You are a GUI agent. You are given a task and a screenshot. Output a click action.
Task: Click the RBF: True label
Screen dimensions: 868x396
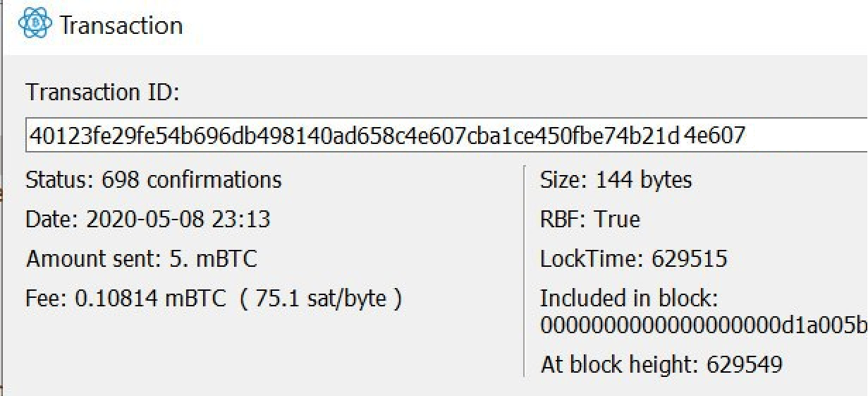(590, 219)
